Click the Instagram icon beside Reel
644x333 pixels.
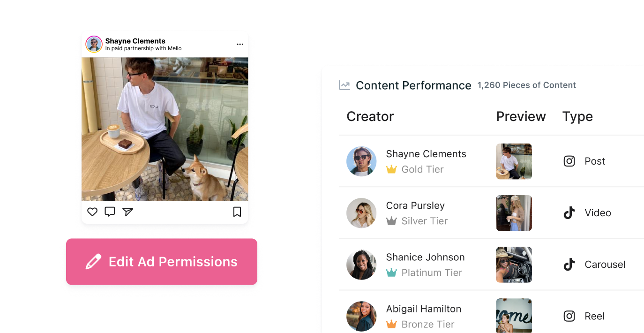click(x=569, y=316)
